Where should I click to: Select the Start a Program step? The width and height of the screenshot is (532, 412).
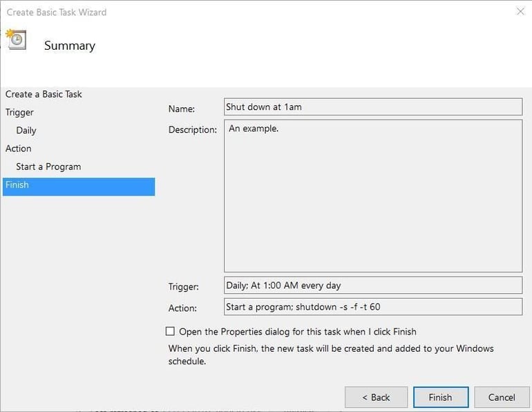(48, 167)
